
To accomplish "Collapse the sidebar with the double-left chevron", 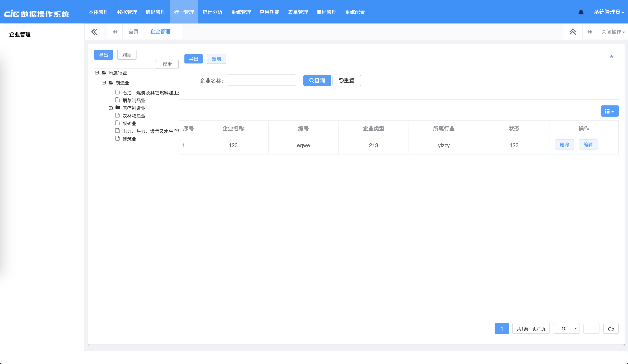I will click(94, 32).
